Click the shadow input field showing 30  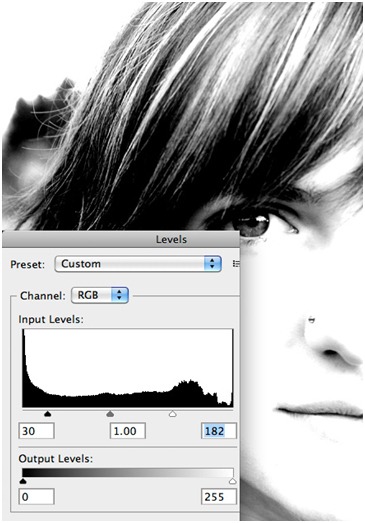click(36, 431)
